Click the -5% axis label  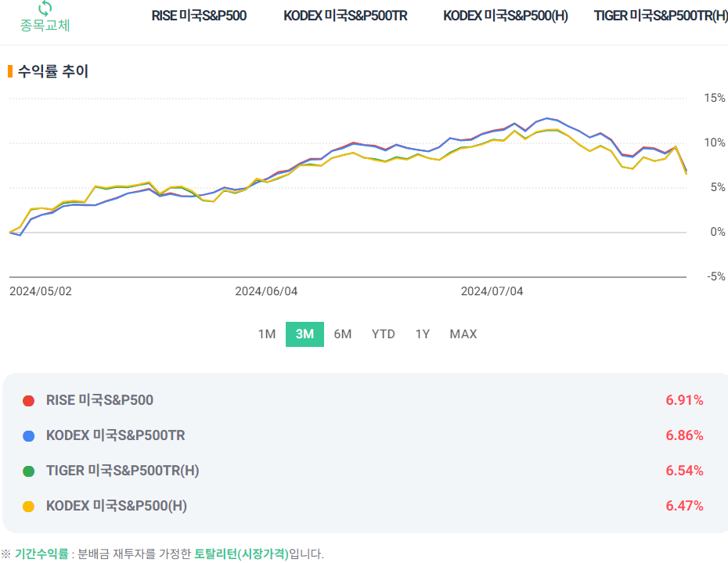coord(716,276)
